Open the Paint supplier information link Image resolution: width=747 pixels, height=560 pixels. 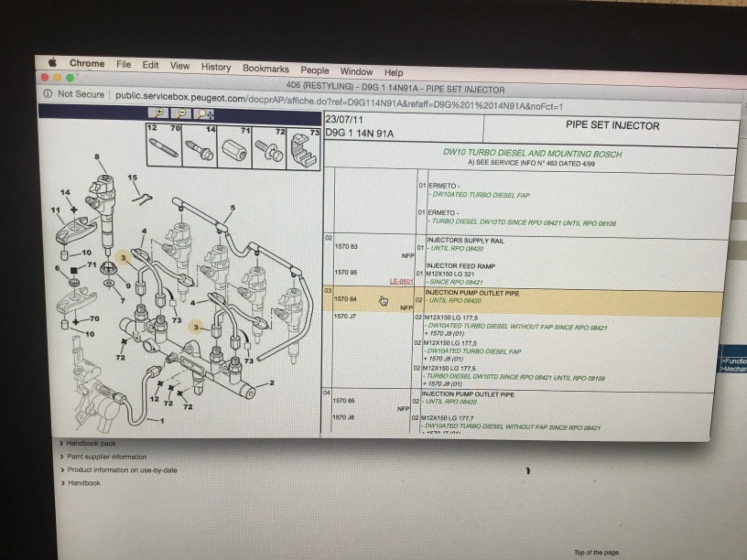click(106, 456)
